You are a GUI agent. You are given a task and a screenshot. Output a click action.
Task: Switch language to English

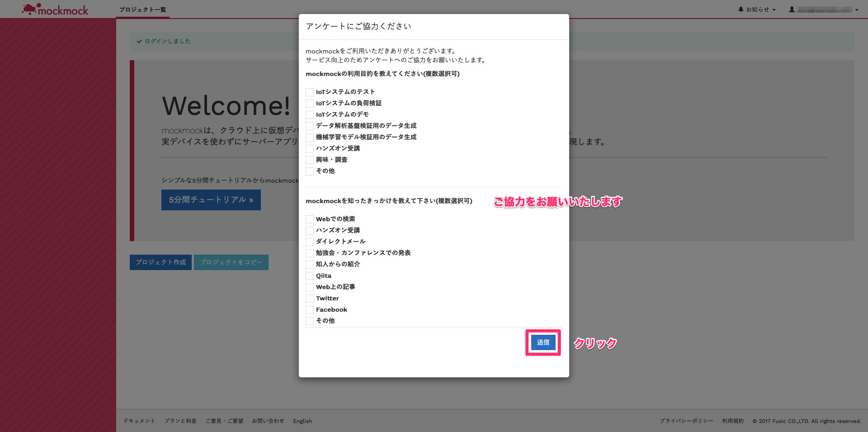[302, 421]
